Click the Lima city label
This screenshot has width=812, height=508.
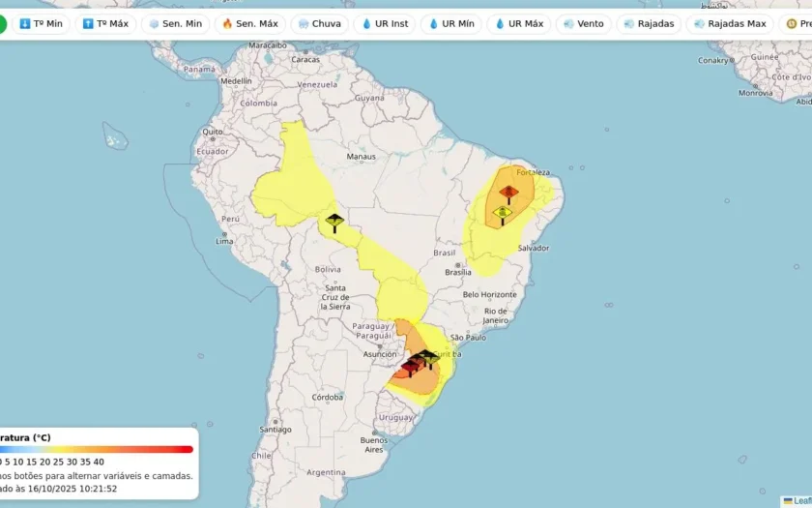(x=224, y=241)
